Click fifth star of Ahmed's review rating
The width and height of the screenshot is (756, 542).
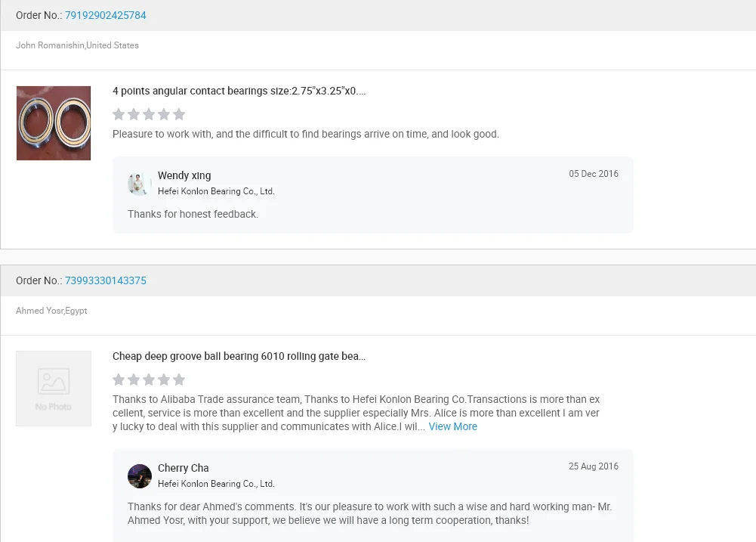tap(179, 379)
